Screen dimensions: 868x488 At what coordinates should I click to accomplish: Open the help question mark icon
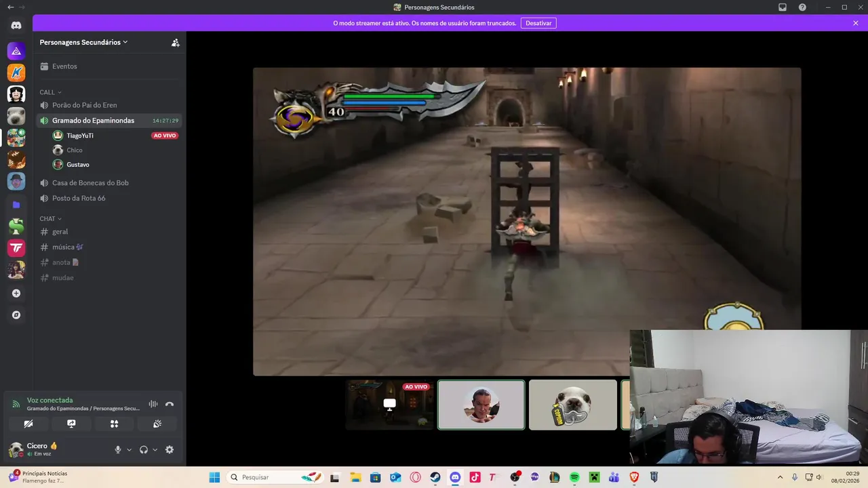[802, 7]
